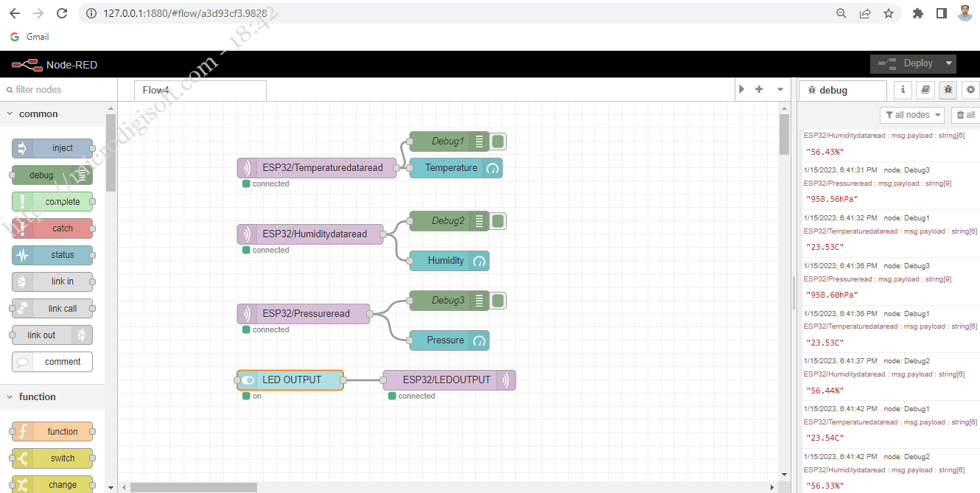The width and height of the screenshot is (980, 493).
Task: Open the debug messages sidebar bug icon
Action: point(948,90)
